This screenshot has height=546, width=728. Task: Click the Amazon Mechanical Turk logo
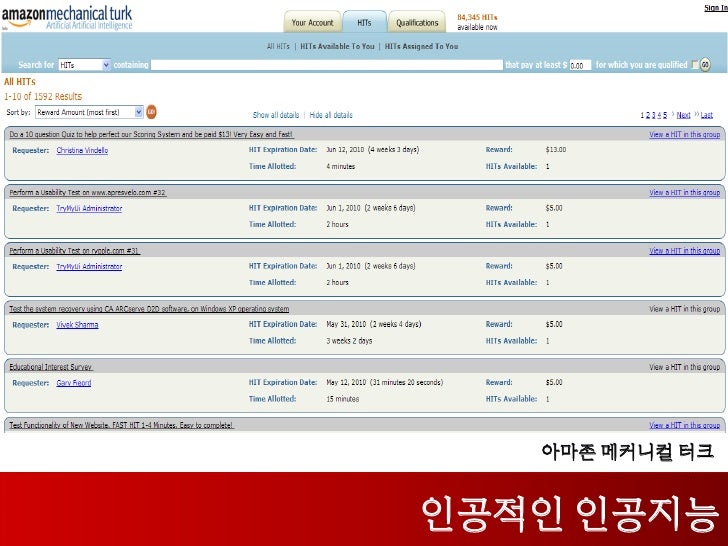67,18
